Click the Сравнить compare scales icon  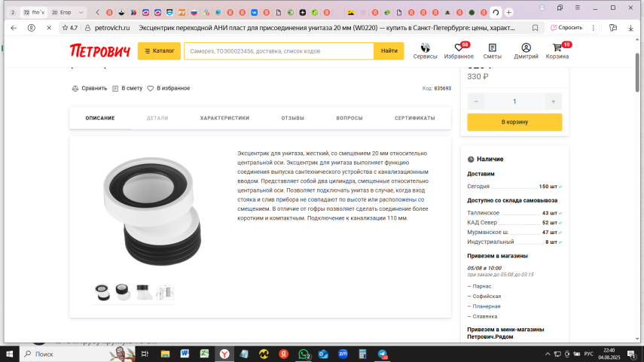75,88
